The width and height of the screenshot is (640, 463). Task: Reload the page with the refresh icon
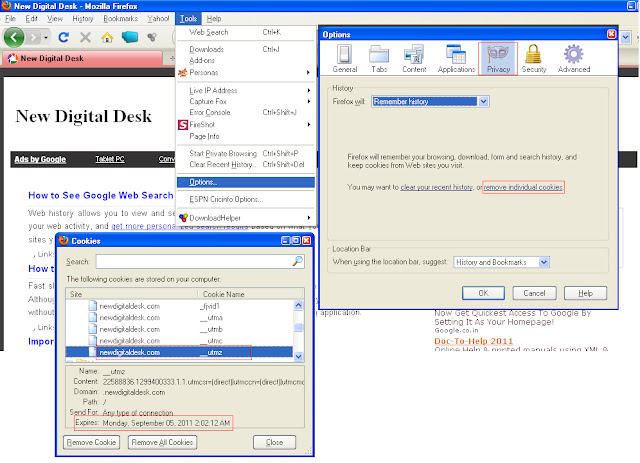[x=64, y=38]
